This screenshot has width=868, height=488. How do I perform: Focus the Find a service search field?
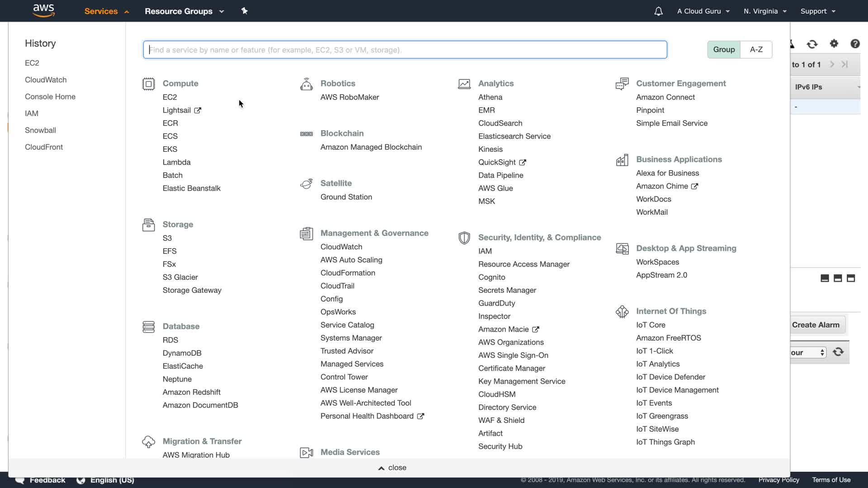[x=405, y=50]
